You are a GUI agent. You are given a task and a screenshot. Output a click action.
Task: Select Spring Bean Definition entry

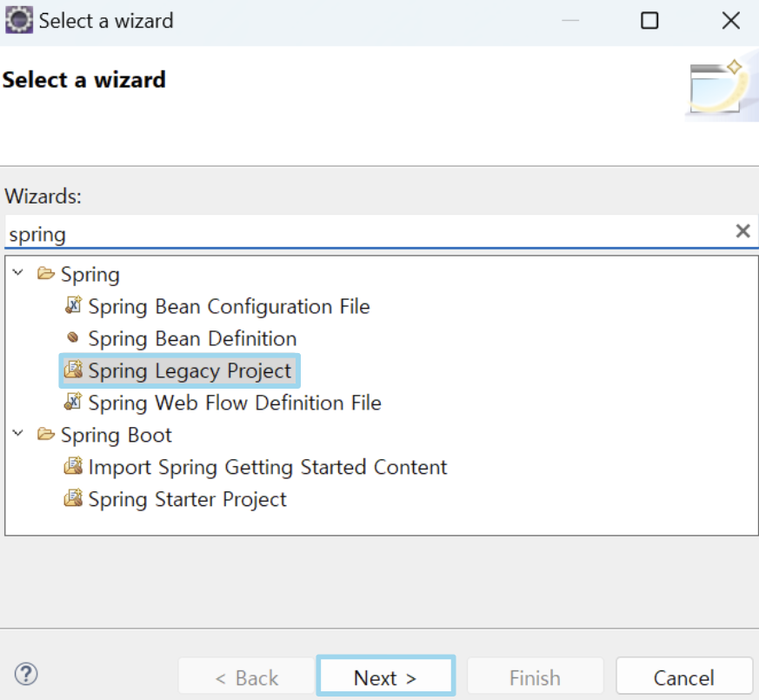192,338
